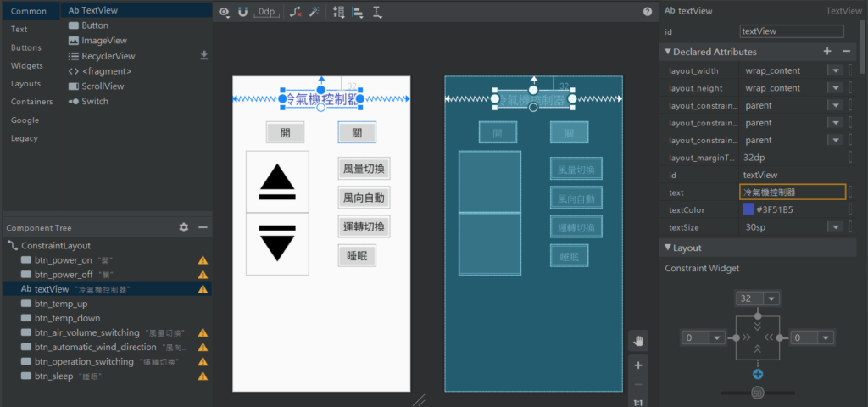Open the textSize dropdown arrow
Image resolution: width=868 pixels, height=407 pixels.
(835, 226)
